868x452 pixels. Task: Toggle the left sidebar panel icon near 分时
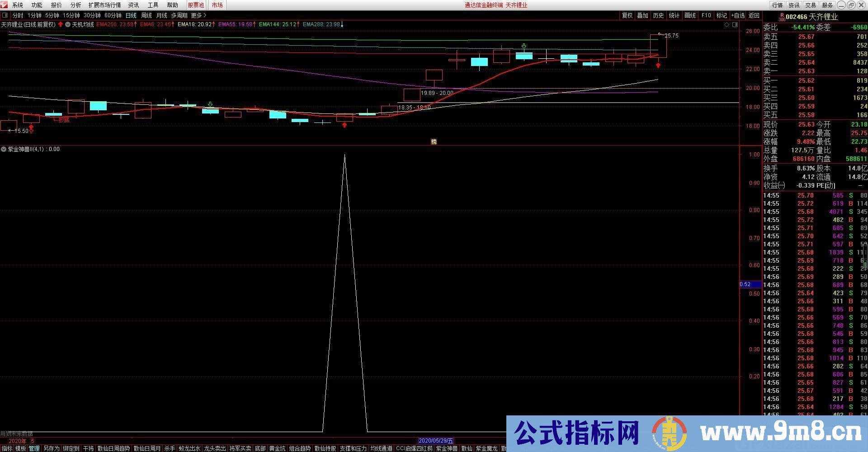5,15
